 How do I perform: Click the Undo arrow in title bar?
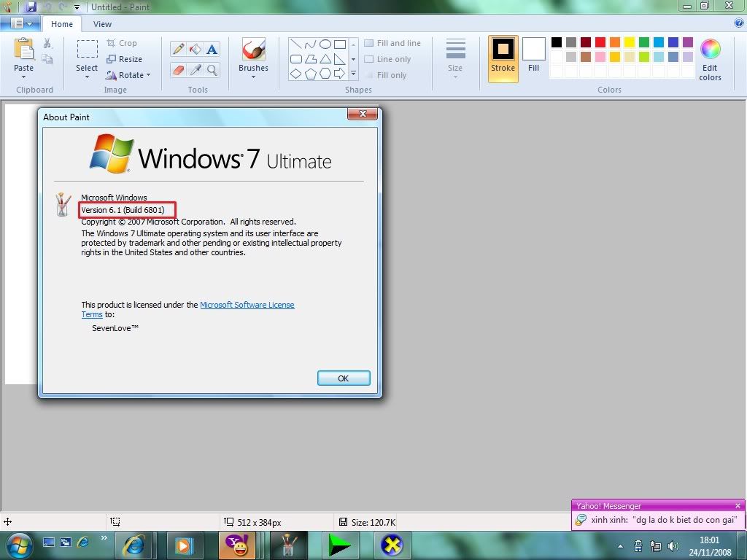[x=47, y=7]
